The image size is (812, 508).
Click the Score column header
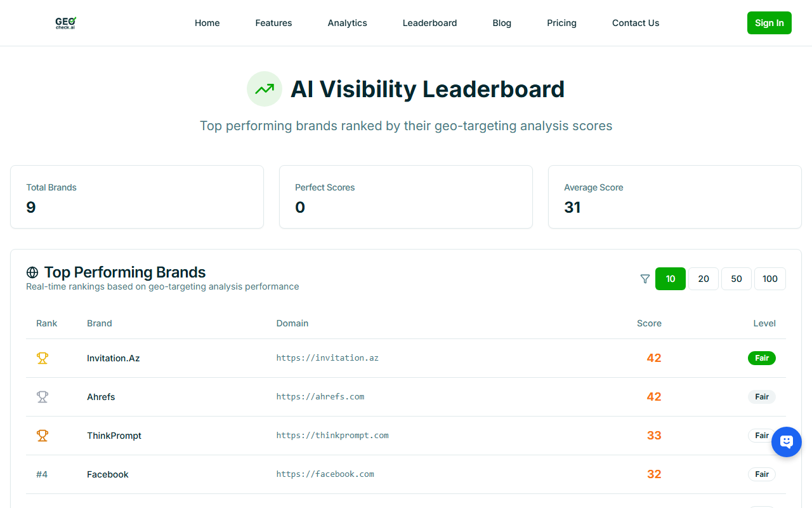tap(649, 323)
